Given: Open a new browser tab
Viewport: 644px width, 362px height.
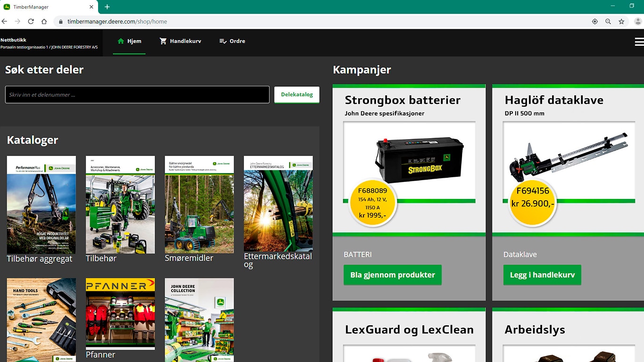Looking at the screenshot, I should click(107, 7).
